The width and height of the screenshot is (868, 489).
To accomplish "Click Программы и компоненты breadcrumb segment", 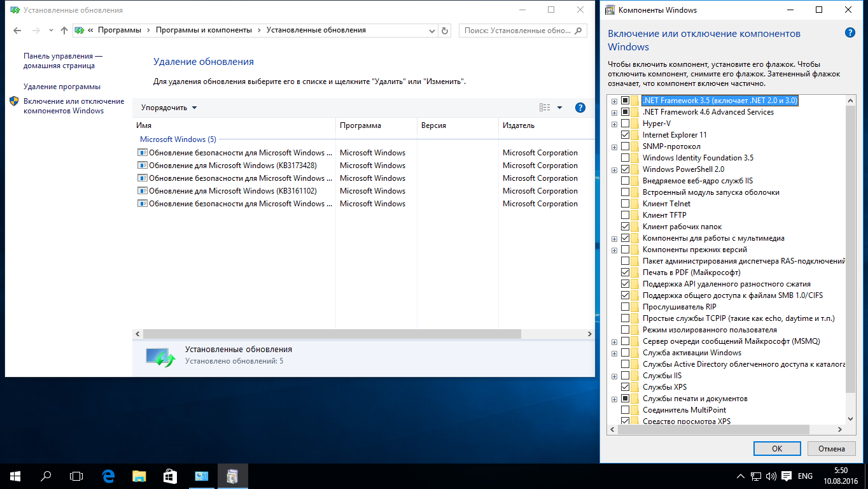I will (204, 30).
